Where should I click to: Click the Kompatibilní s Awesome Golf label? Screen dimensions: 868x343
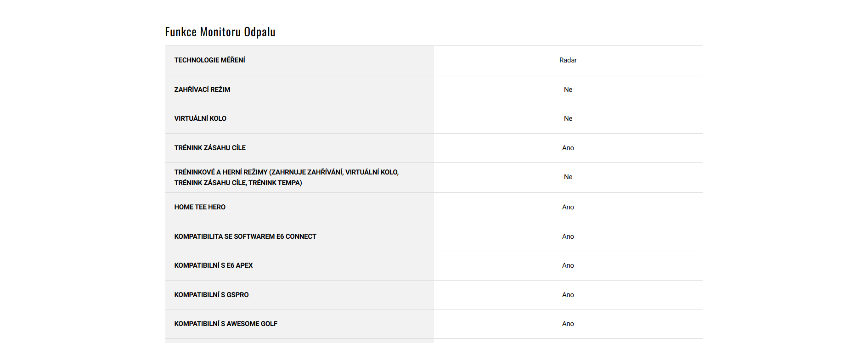[x=225, y=324]
